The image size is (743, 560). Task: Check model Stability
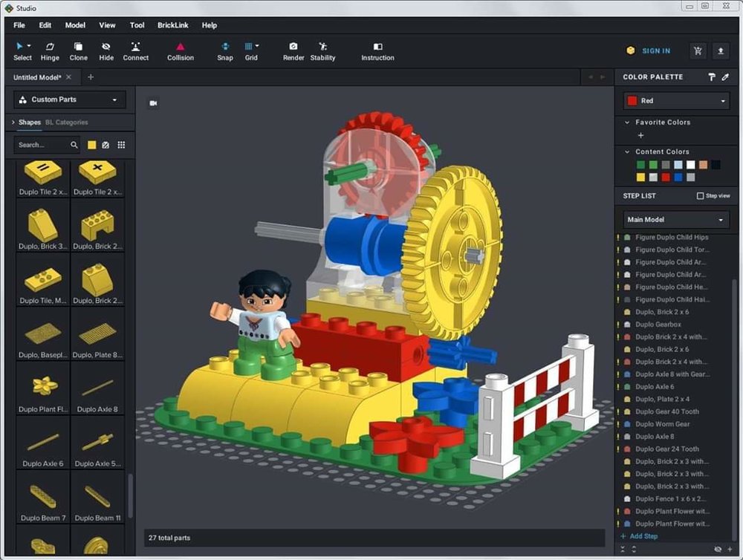click(322, 52)
